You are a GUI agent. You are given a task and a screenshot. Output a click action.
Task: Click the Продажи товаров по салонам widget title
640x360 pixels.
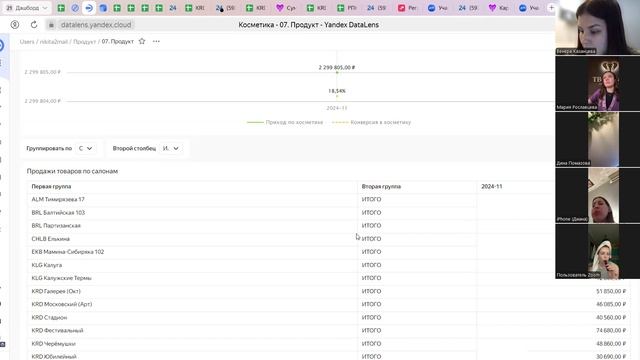72,171
